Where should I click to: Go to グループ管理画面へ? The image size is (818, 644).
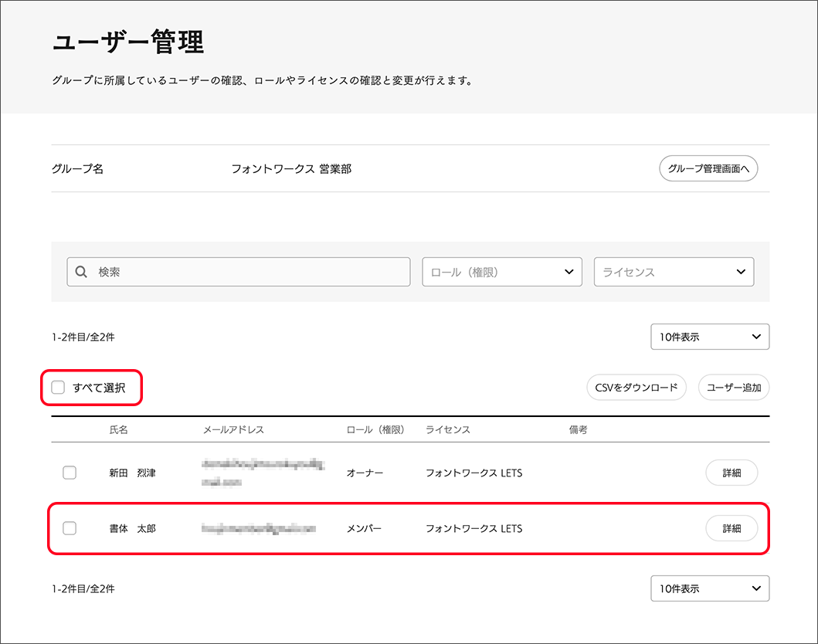coord(708,168)
